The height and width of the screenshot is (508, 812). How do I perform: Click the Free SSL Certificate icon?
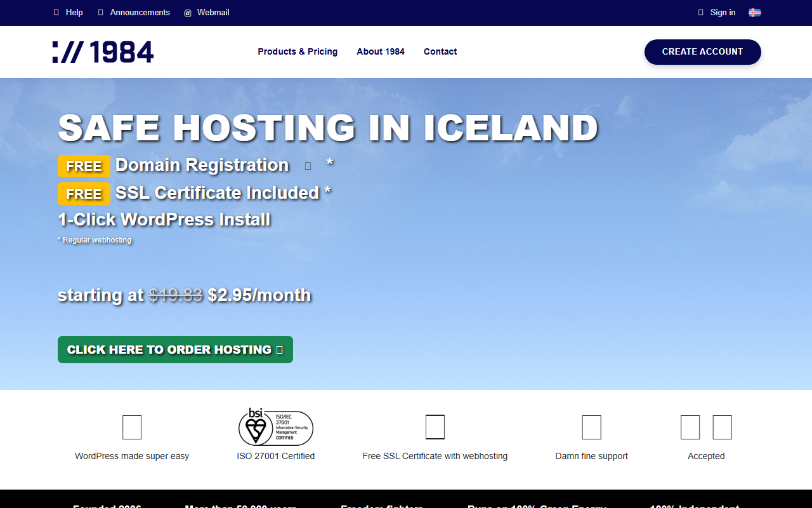click(435, 427)
